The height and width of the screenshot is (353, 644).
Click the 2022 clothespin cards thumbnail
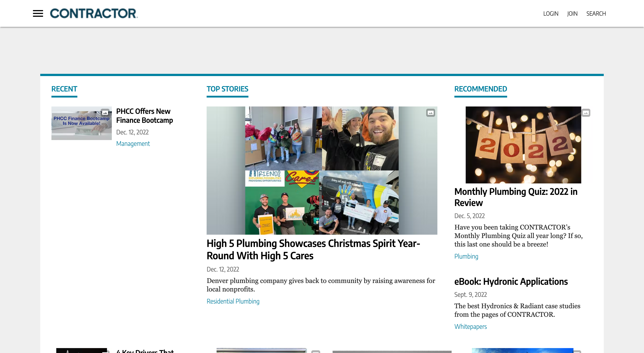coord(523,145)
